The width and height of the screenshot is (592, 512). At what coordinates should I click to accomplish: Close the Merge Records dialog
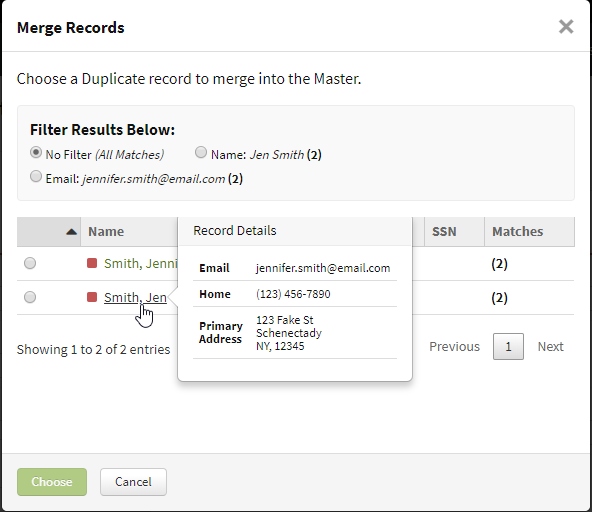566,27
